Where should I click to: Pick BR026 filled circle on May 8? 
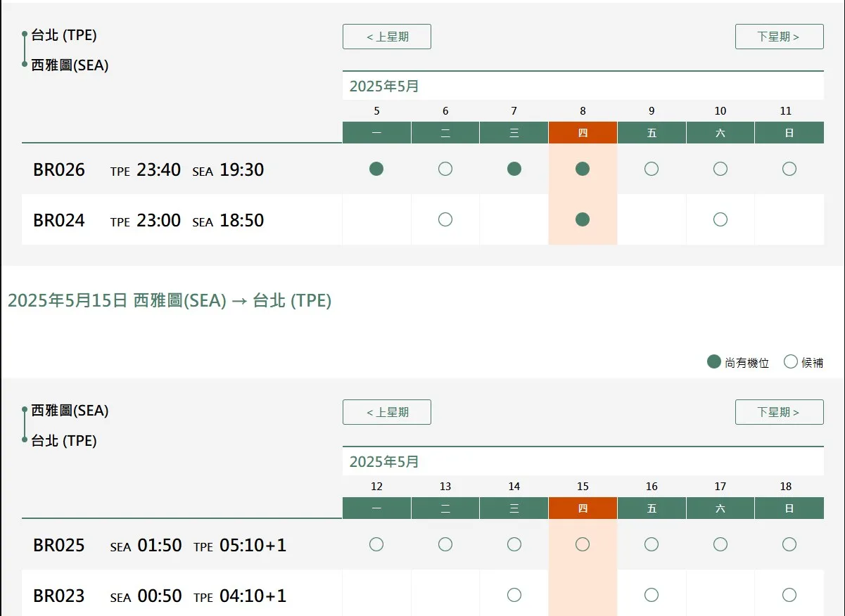pos(583,169)
